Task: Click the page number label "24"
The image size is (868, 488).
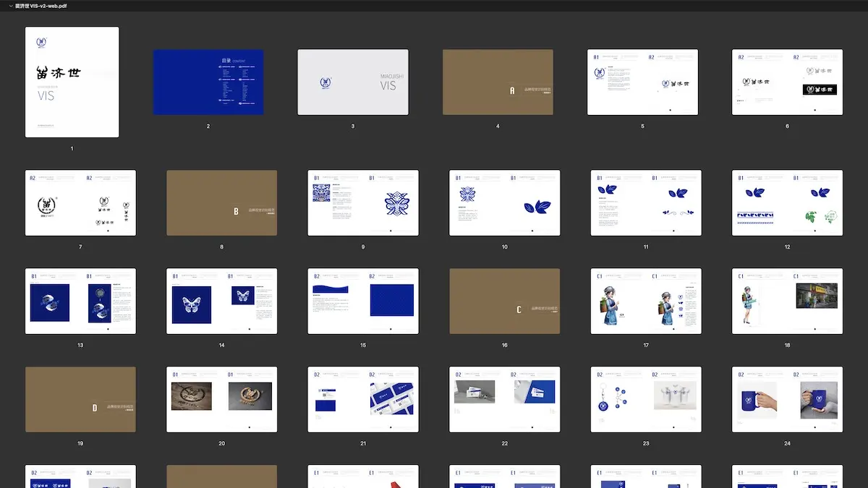Action: pyautogui.click(x=787, y=443)
